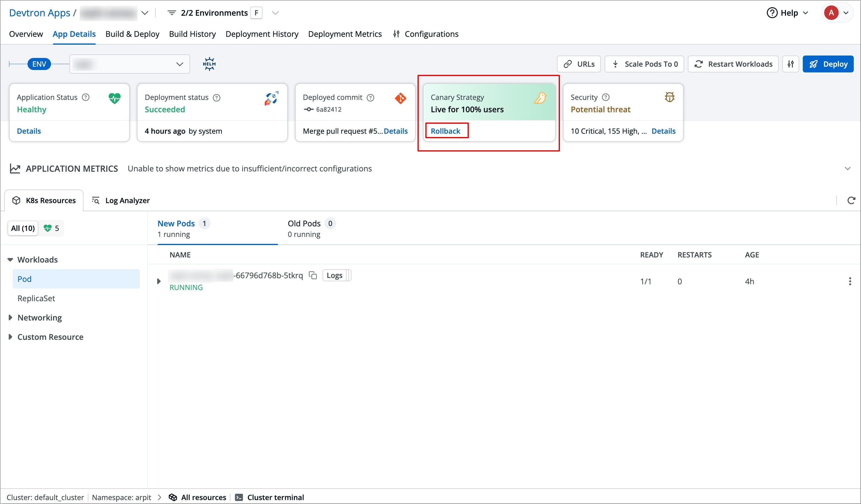
Task: Click the Rollback link on Canary Strategy card
Action: pyautogui.click(x=446, y=131)
